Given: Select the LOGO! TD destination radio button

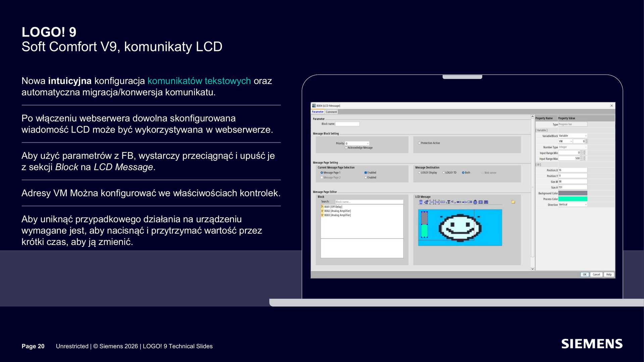Looking at the screenshot, I should point(443,173).
